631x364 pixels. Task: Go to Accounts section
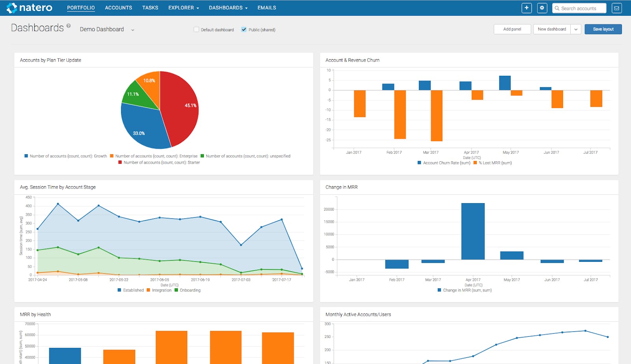click(118, 8)
